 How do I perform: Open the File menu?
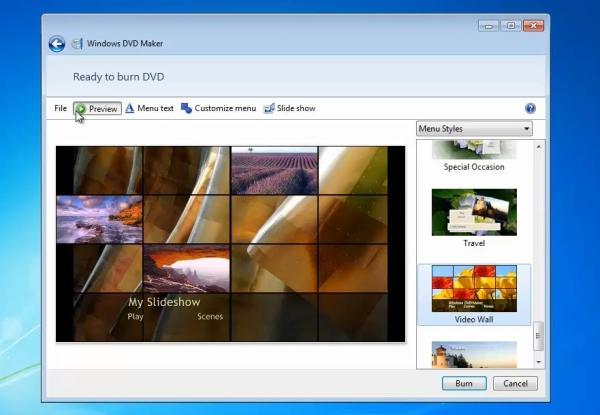(x=60, y=108)
